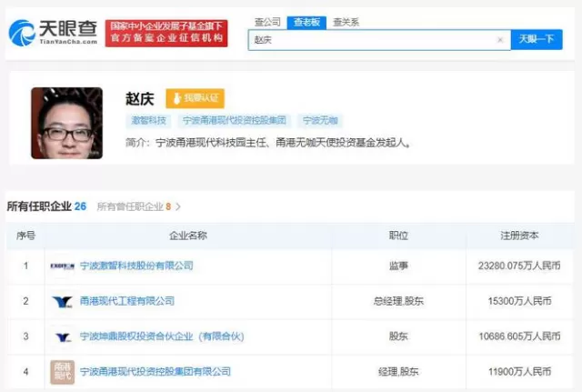The width and height of the screenshot is (582, 392).
Task: Select the 查老板 tab
Action: (x=306, y=22)
